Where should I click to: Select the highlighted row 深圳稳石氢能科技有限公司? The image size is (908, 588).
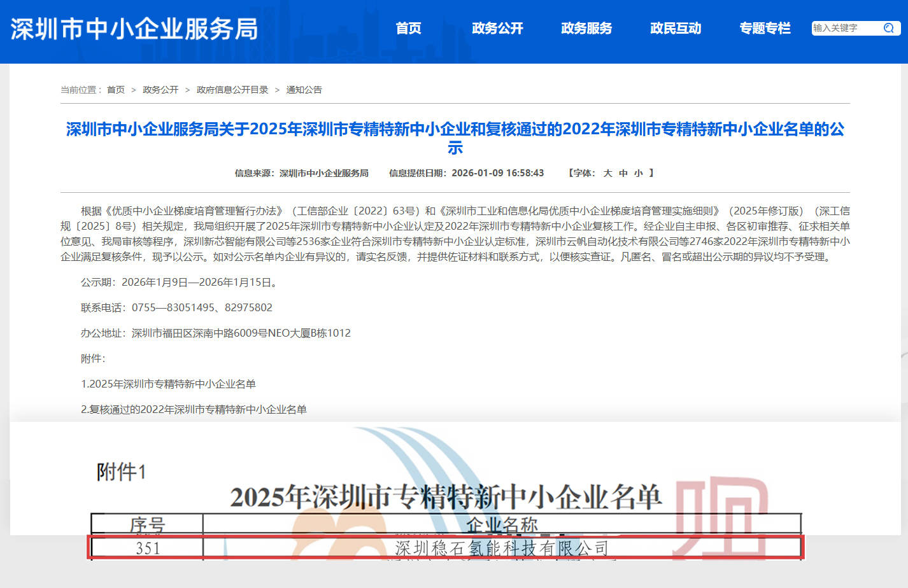(x=446, y=548)
